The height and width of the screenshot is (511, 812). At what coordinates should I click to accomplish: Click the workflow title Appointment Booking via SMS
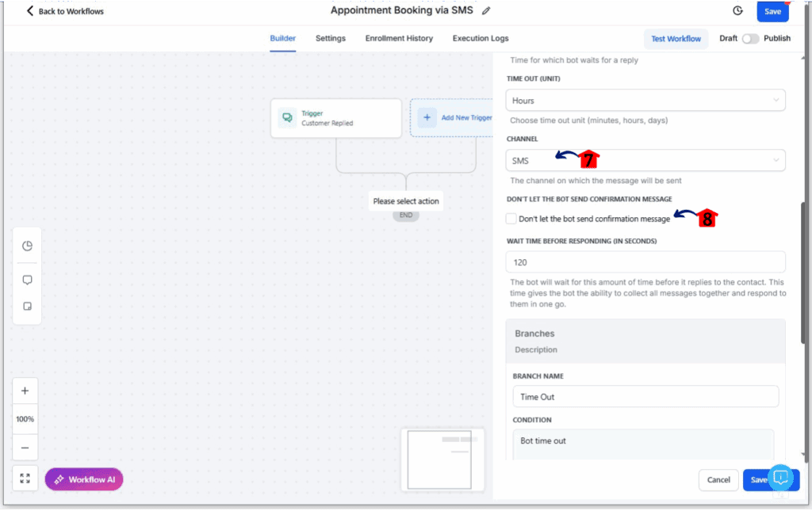click(401, 10)
